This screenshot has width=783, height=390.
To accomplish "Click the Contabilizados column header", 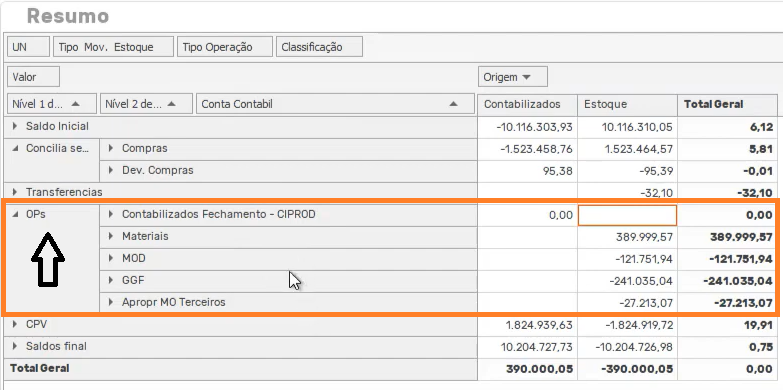I will click(x=527, y=104).
